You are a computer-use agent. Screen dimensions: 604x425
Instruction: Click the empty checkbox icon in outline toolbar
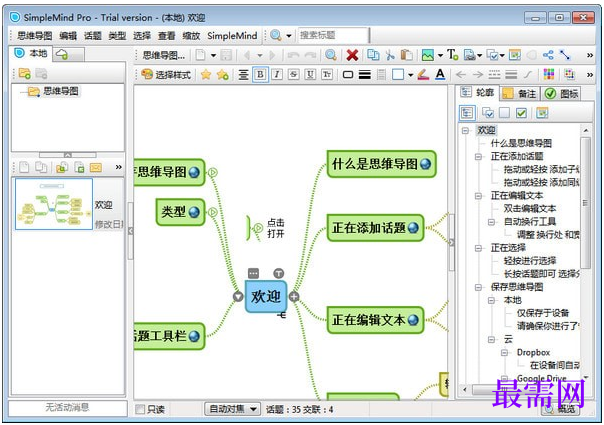(x=504, y=113)
